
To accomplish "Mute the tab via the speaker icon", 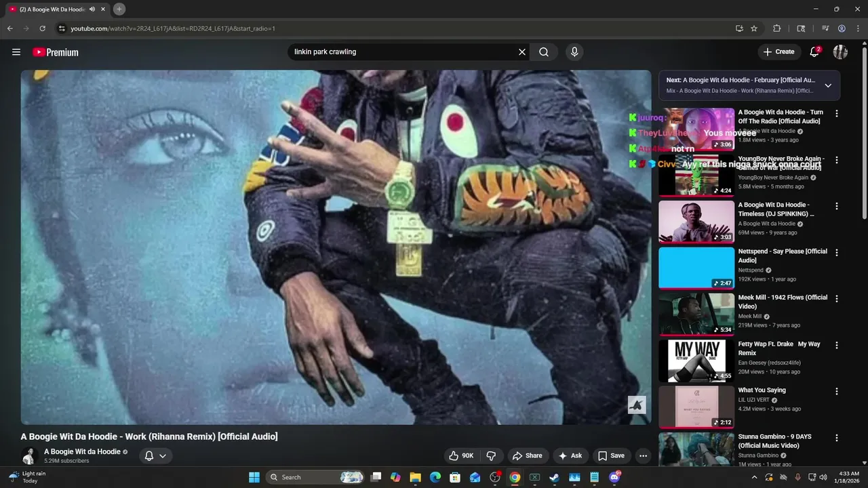I will coord(92,9).
